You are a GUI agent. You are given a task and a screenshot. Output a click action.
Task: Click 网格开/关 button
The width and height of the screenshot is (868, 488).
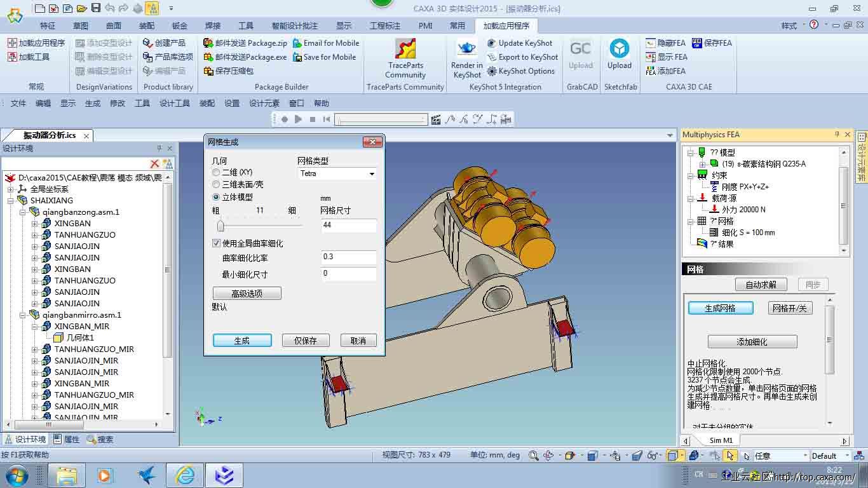[x=790, y=308]
